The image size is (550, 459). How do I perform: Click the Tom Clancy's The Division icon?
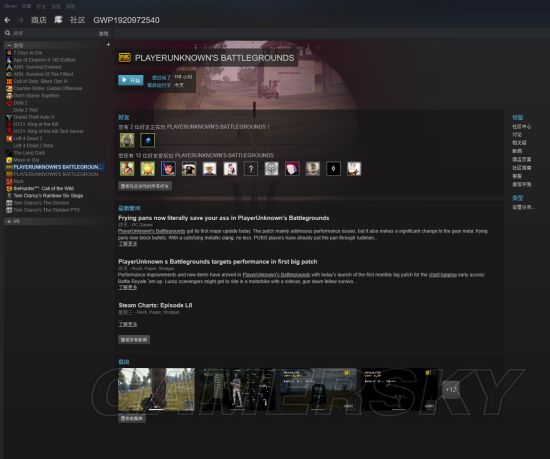(9, 203)
